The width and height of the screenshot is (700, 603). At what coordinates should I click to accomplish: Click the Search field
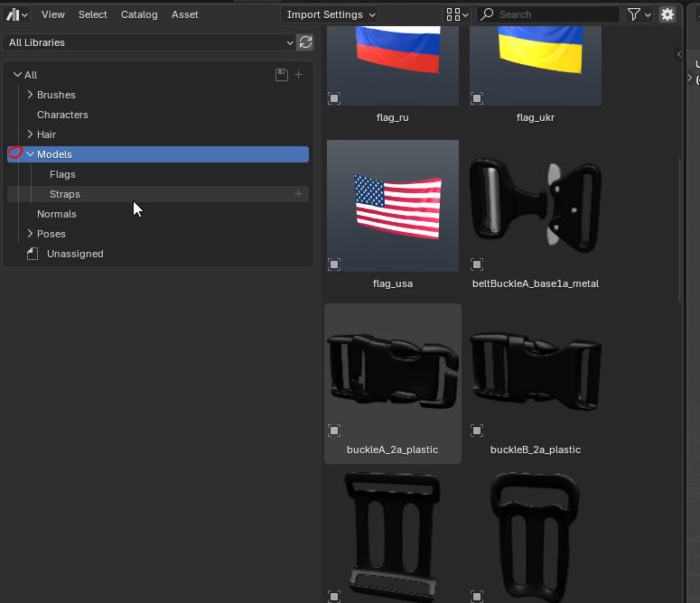click(548, 14)
